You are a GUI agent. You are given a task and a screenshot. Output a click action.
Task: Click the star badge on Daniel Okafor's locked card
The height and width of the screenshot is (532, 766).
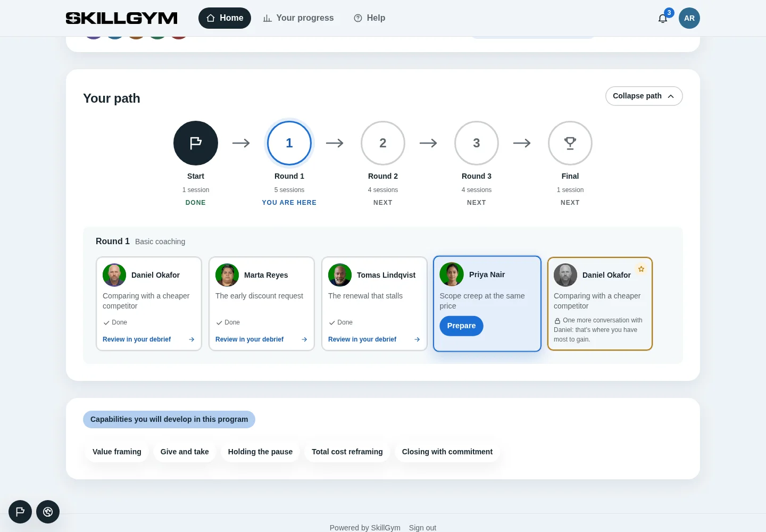coord(642,269)
